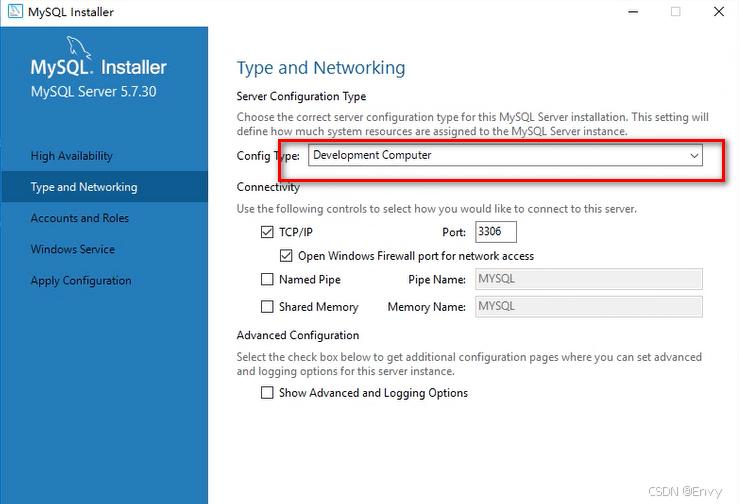741x504 pixels.
Task: Uncheck the TCP/IP checkbox
Action: (x=267, y=232)
